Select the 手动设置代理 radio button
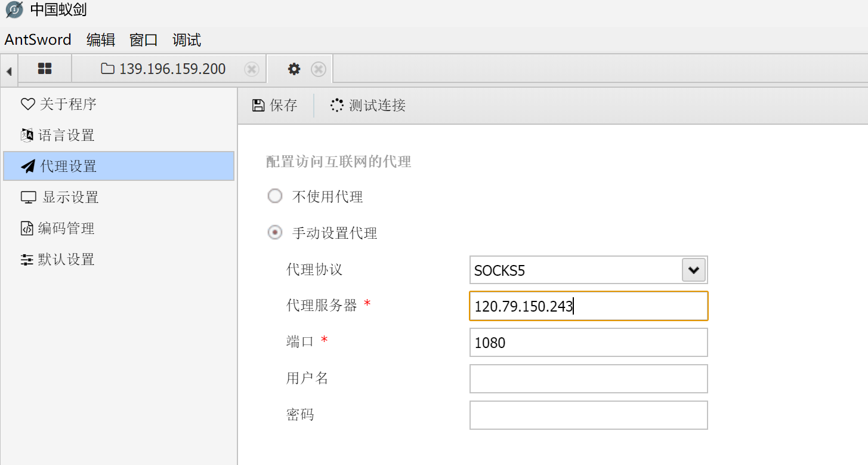This screenshot has height=465, width=868. 274,233
